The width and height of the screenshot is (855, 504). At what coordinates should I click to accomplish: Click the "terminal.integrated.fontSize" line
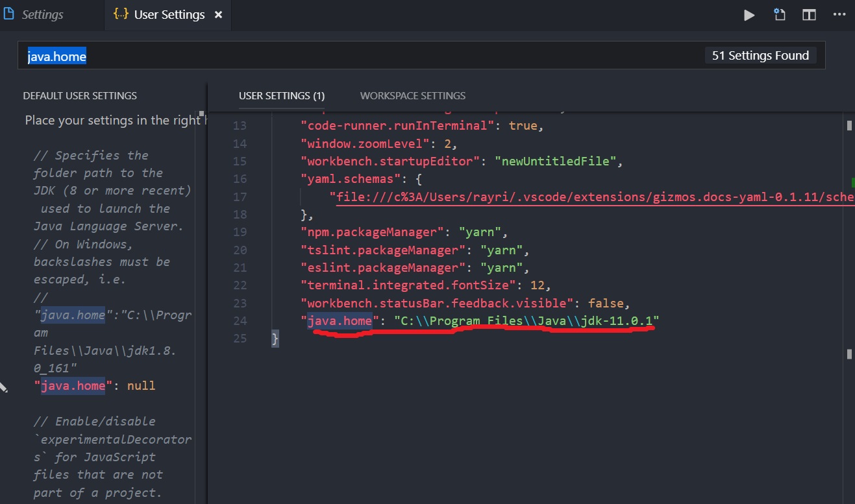(x=426, y=285)
